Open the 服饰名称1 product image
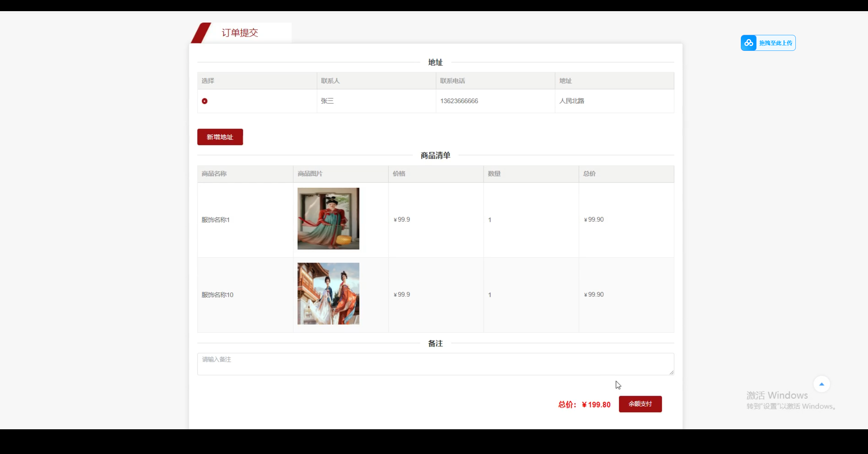868x454 pixels. [328, 219]
